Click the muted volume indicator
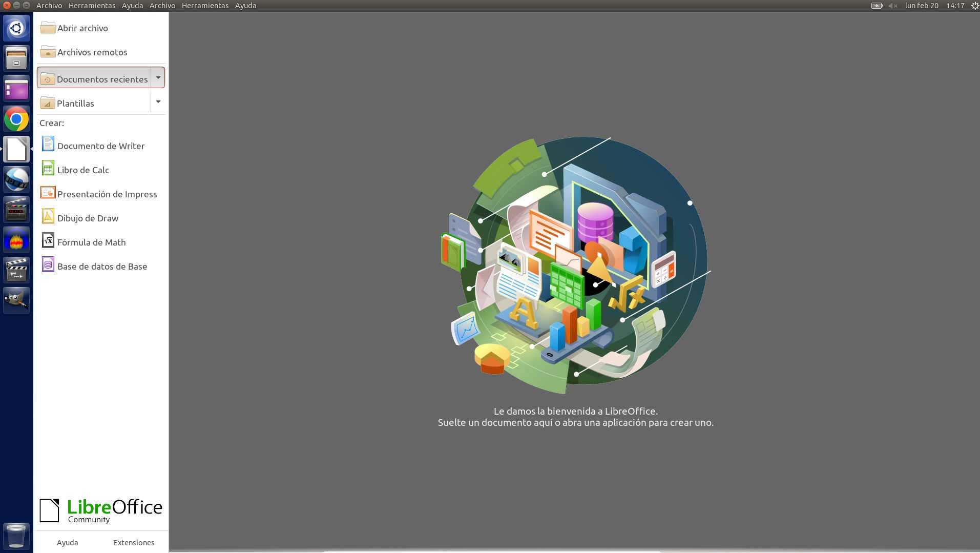 tap(893, 6)
